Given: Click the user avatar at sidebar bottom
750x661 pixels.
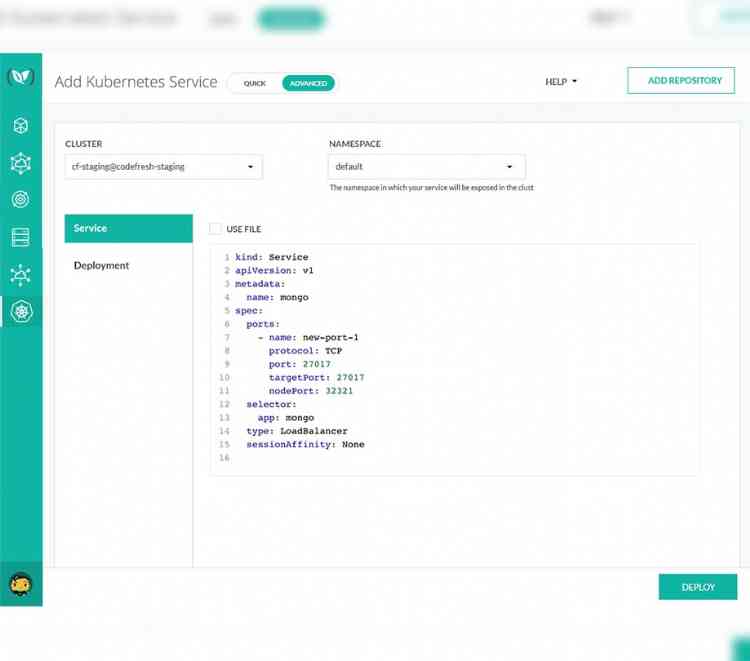Looking at the screenshot, I should [21, 584].
